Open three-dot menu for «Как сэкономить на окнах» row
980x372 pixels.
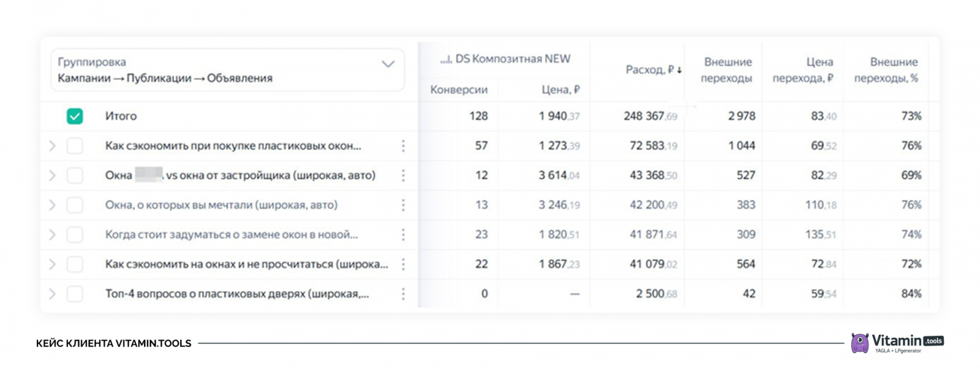pyautogui.click(x=403, y=264)
